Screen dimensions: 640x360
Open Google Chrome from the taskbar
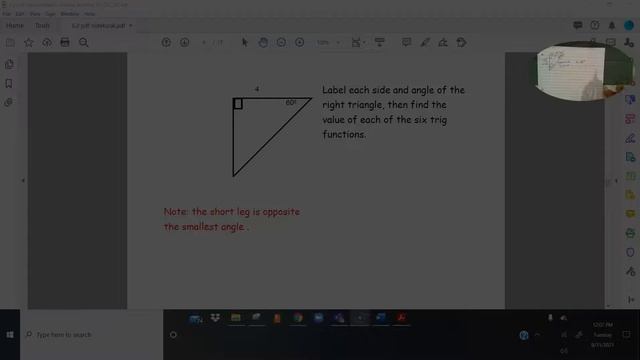tap(298, 318)
